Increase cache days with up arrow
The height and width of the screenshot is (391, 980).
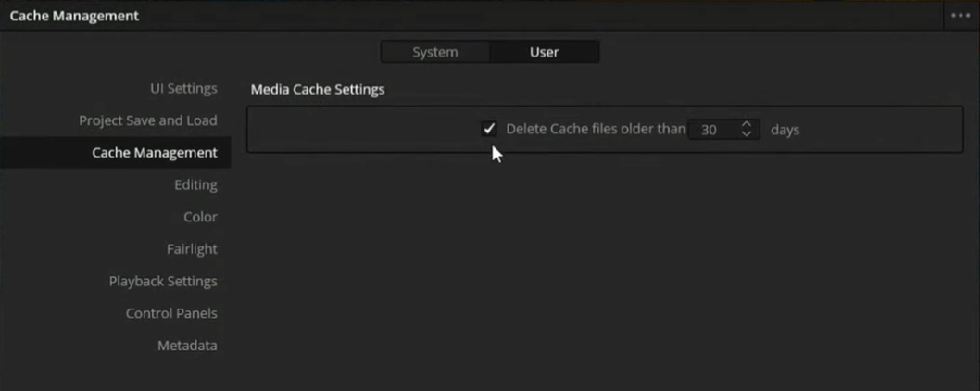click(x=747, y=124)
